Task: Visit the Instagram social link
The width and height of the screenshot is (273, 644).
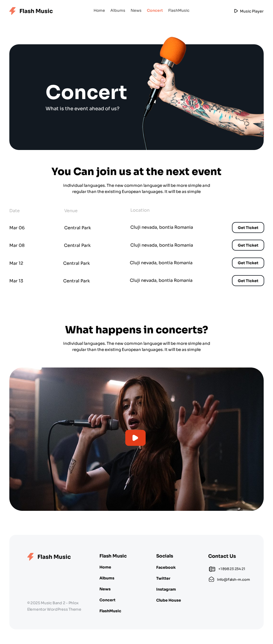Action: pos(166,589)
